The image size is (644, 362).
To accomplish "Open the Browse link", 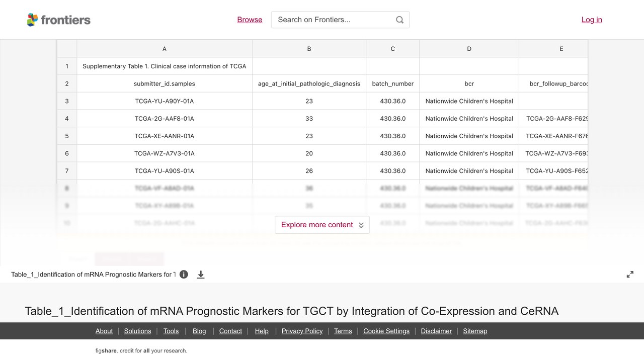I will click(250, 20).
